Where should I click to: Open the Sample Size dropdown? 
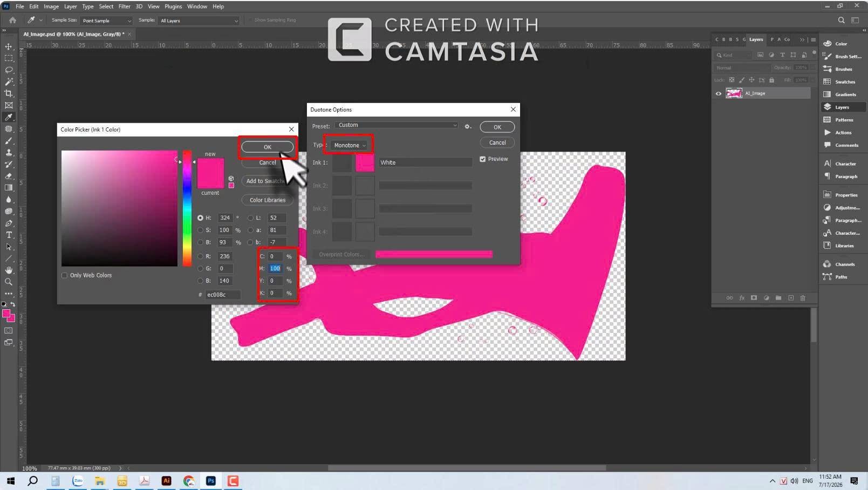(x=106, y=21)
